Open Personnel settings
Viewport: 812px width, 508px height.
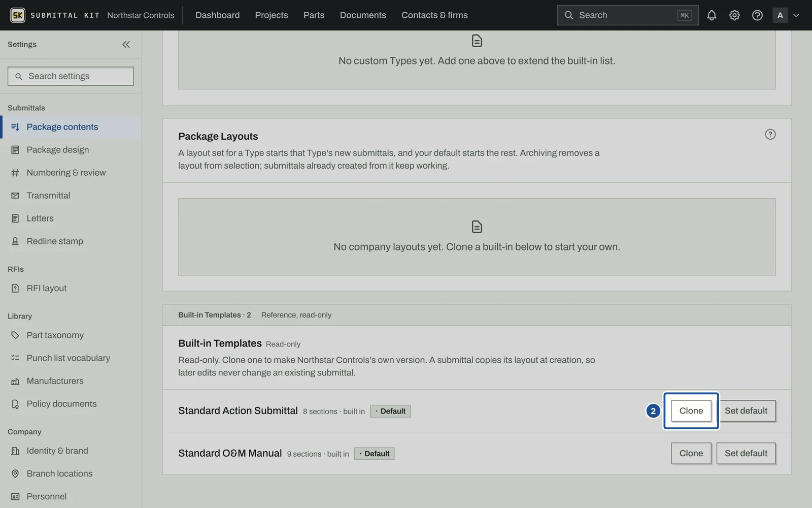click(71, 496)
